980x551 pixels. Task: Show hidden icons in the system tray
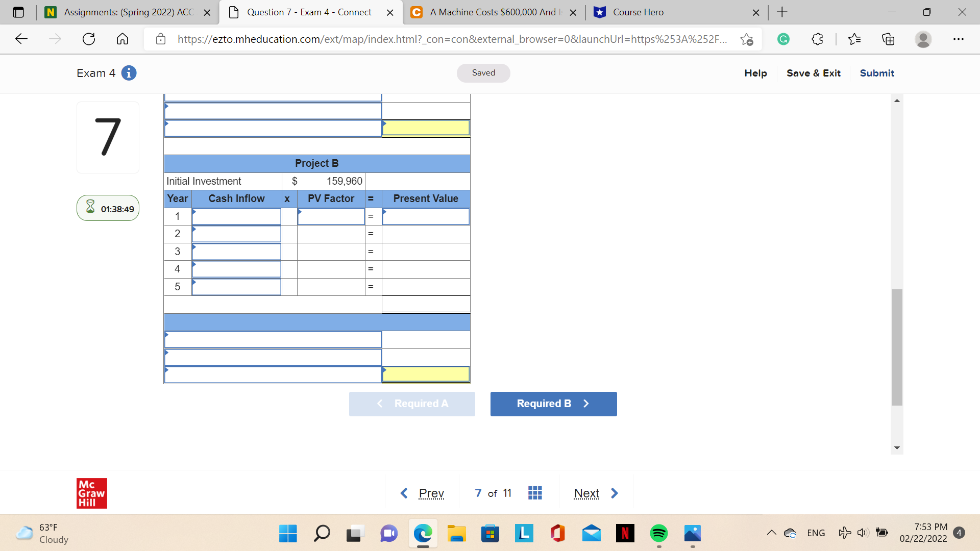(x=771, y=533)
